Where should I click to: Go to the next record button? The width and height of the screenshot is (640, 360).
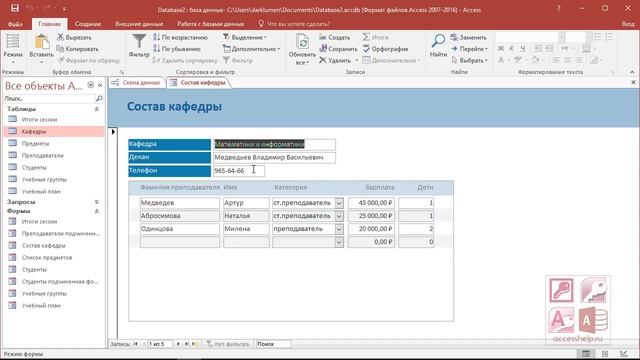click(x=178, y=344)
